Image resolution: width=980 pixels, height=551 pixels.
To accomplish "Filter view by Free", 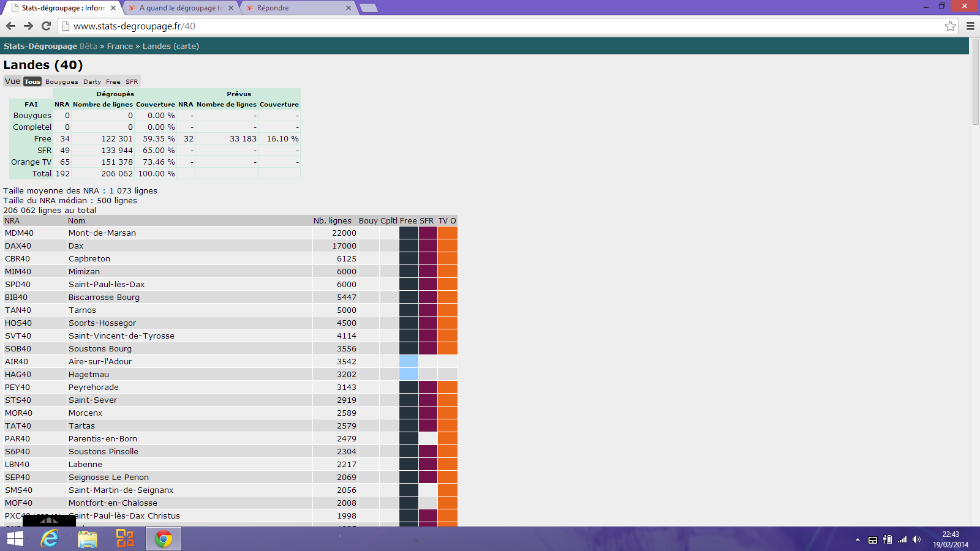I will coord(113,81).
